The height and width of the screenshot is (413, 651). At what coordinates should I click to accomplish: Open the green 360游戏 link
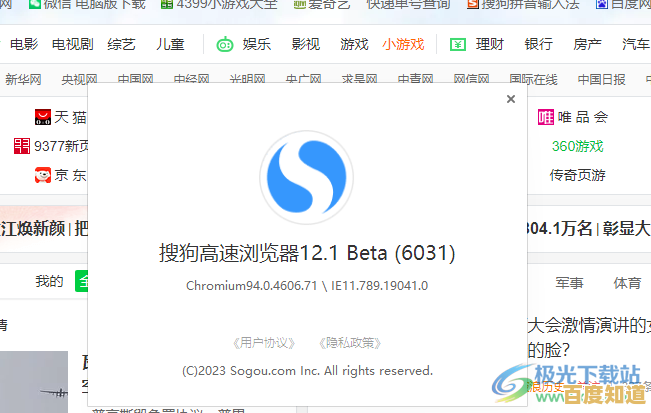coord(577,146)
